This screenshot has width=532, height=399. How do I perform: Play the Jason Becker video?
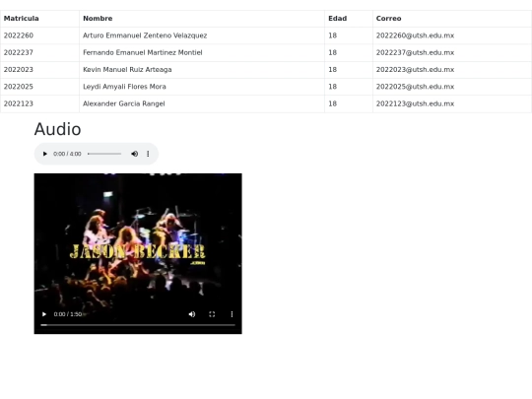pos(44,314)
